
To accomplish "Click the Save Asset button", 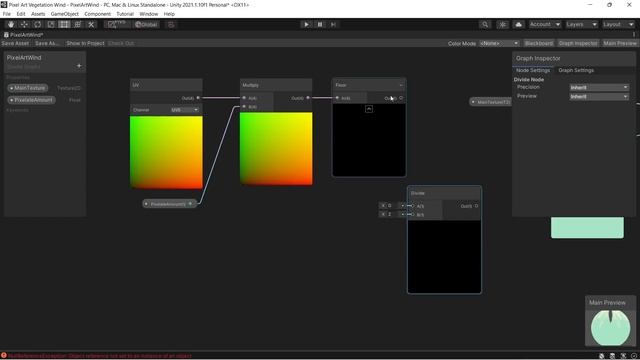I will [15, 43].
